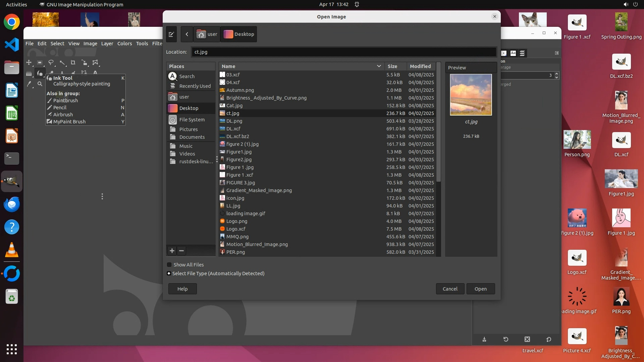Select the Move tool in toolbox
644x362 pixels.
[x=29, y=63]
